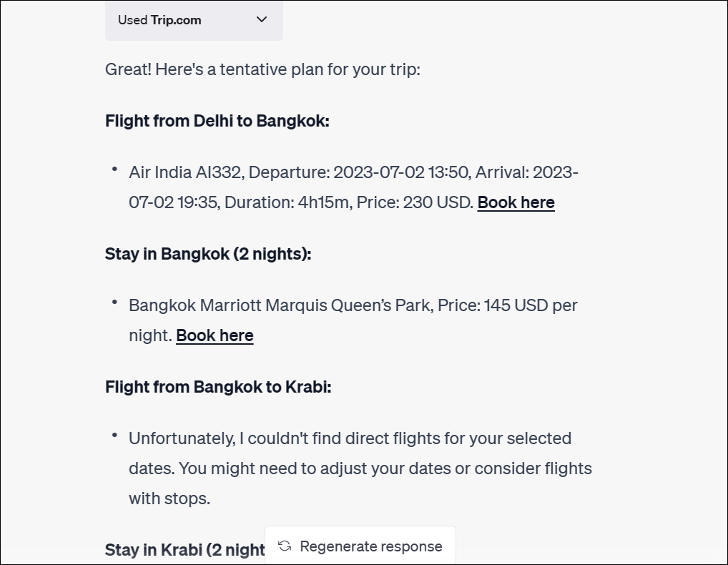Expand the Used Trip.com chevron arrow

[x=261, y=20]
